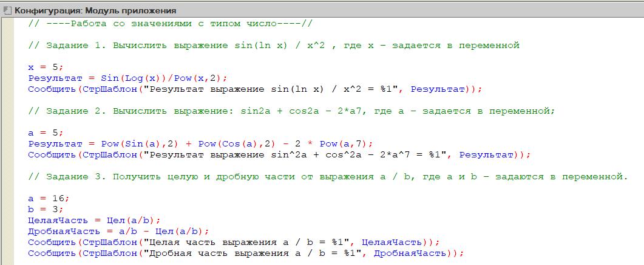Click the Сообщить line for sin^2a + cos^2a

[279, 155]
